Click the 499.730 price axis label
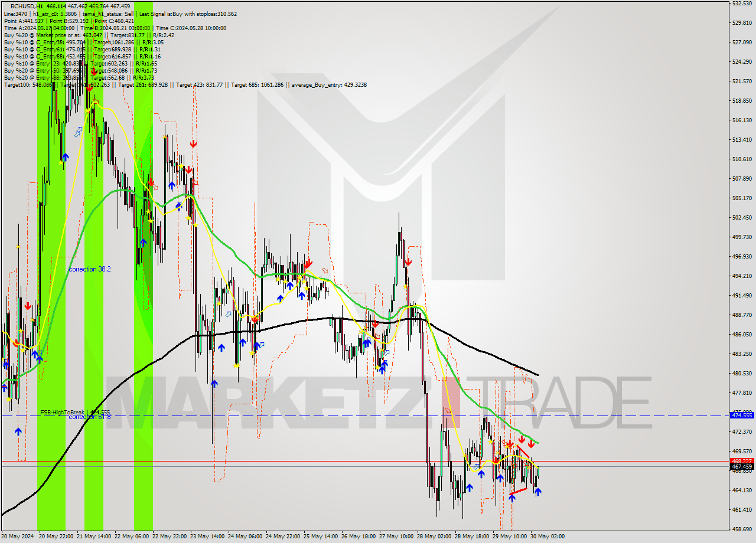756x543 pixels. pos(741,237)
